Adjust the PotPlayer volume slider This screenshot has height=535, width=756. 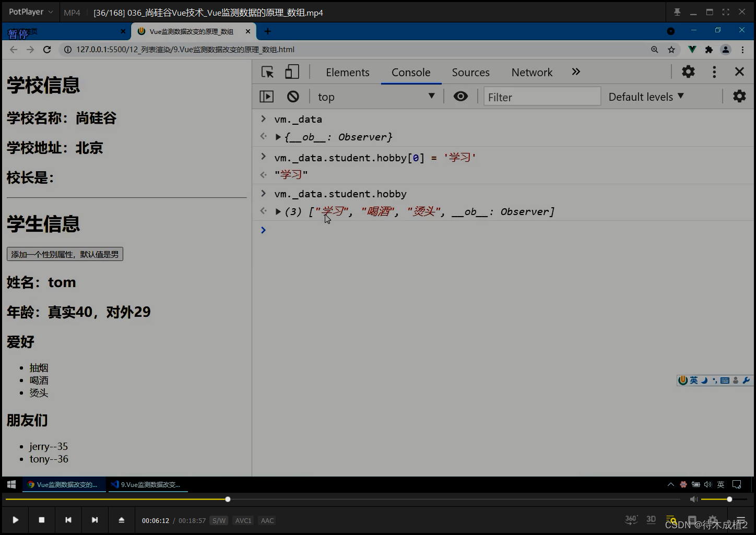(723, 500)
